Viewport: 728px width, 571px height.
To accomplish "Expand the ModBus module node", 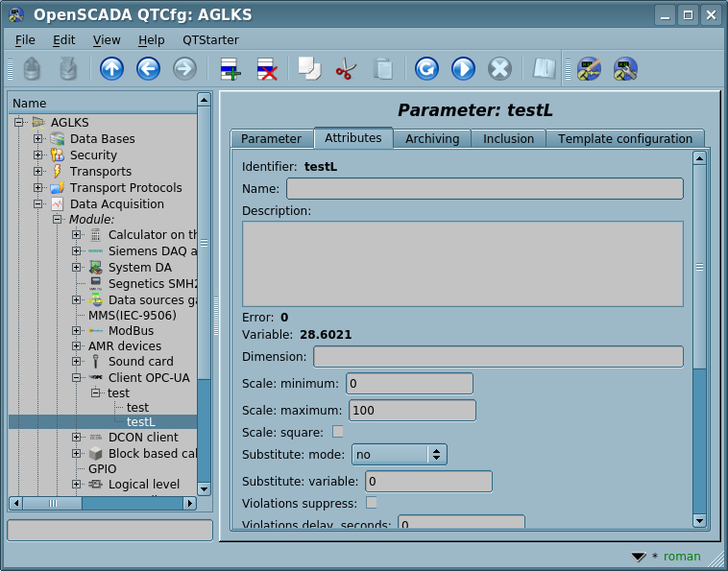I will [x=77, y=331].
